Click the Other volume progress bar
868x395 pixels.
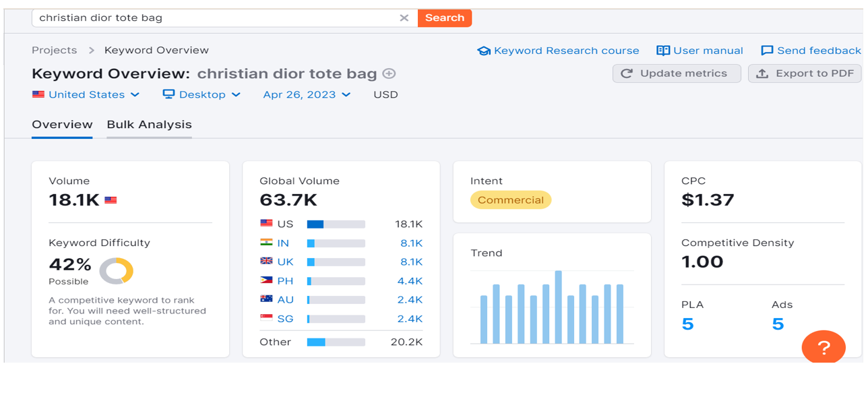pyautogui.click(x=336, y=342)
